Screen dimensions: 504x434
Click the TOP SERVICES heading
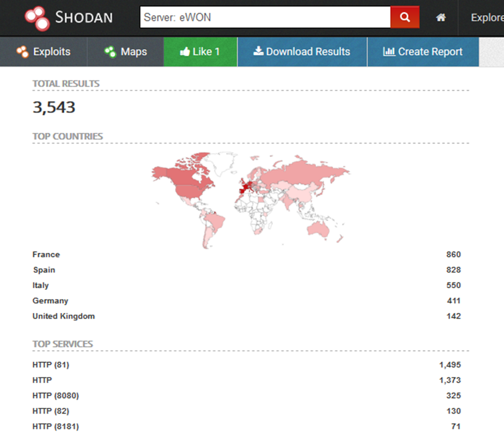[63, 344]
